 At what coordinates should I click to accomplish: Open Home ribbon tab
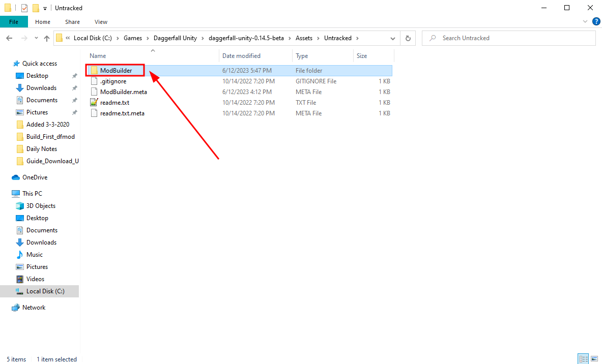(x=43, y=22)
